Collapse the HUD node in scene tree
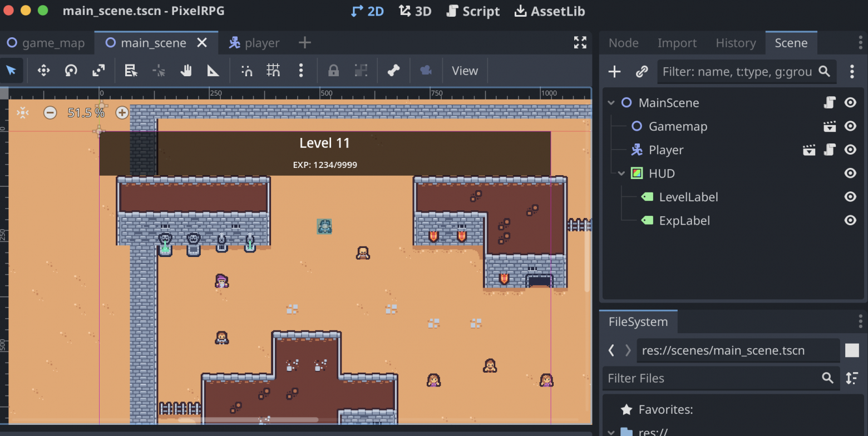 (622, 174)
